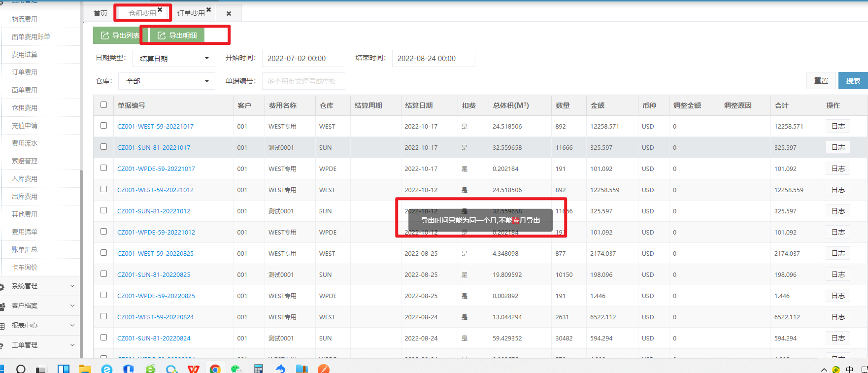Screen dimensions: 868x373
Task: Check the row CZ001-WPDE-59-20220825
Action: coord(103,295)
